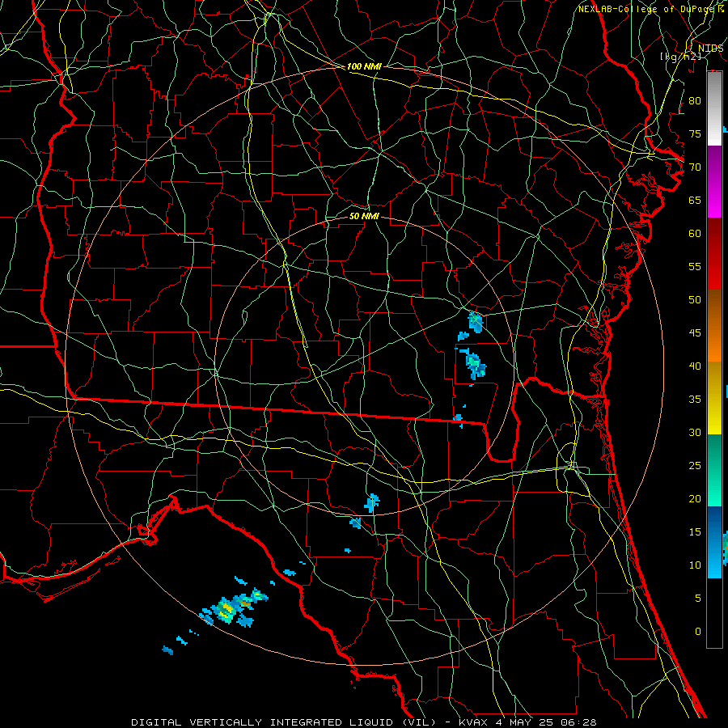
Task: Select the blue segment of the color scale
Action: coord(714,542)
